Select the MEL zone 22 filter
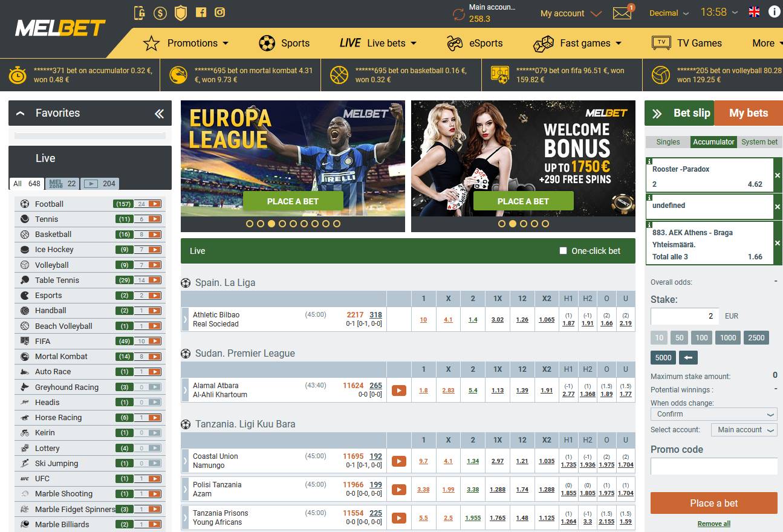This screenshot has height=532, width=783. point(63,184)
